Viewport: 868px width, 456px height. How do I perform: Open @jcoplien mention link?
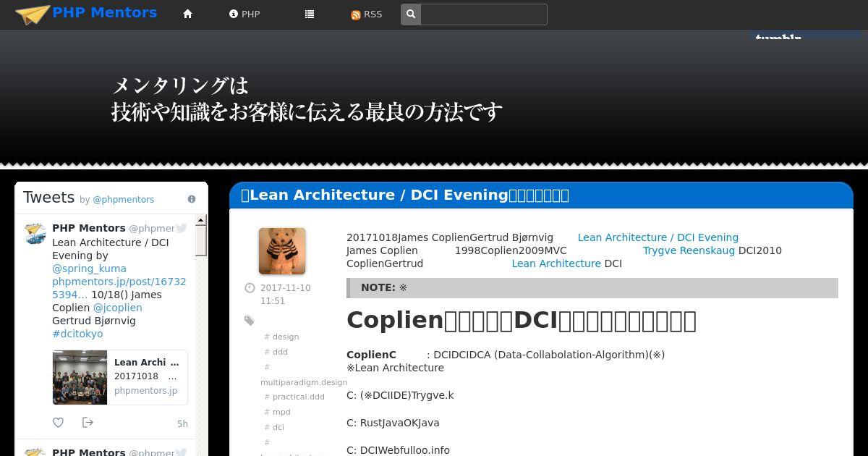point(118,308)
